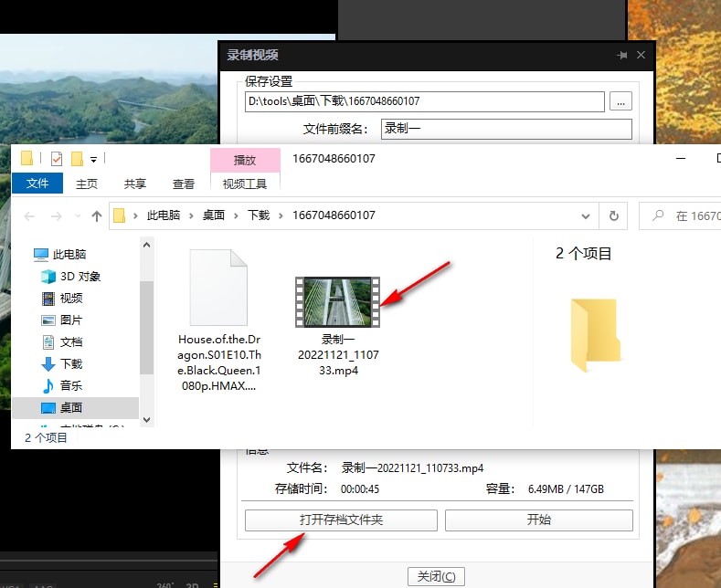Click 下载 in the address breadcrumb
721x588 pixels.
(259, 215)
